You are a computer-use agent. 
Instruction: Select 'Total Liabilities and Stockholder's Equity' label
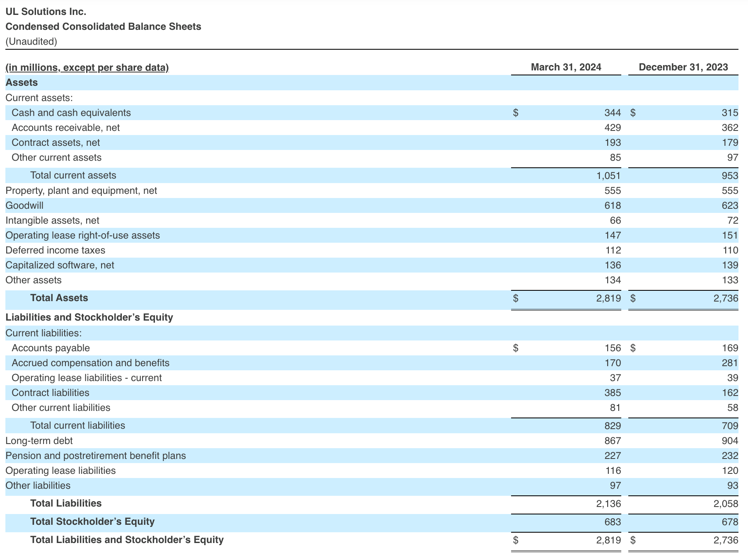pos(127,540)
